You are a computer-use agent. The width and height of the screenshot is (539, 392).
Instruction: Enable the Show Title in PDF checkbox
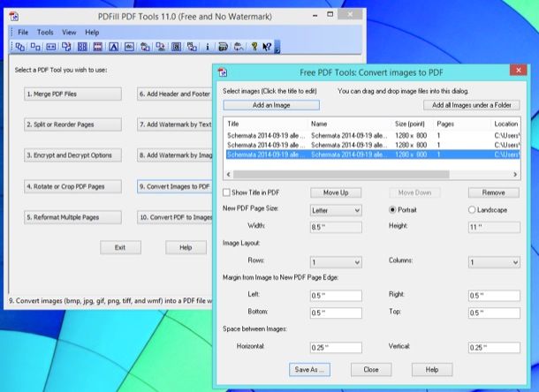click(226, 192)
